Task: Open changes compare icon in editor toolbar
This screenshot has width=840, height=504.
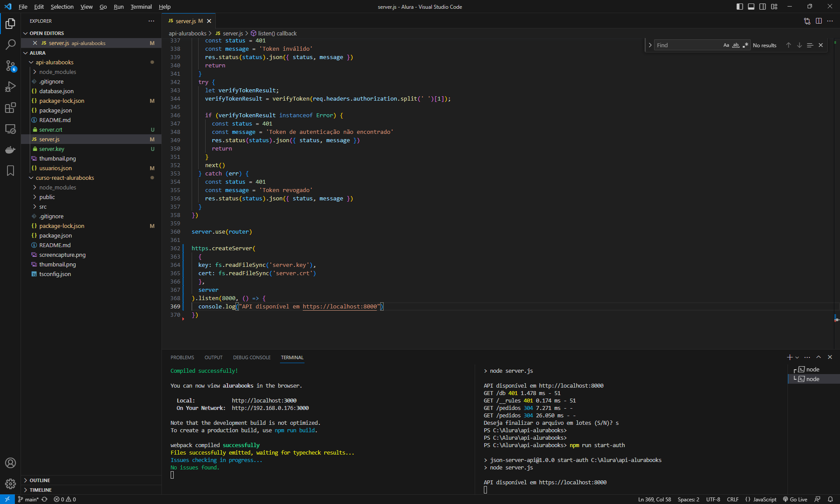Action: 807,21
